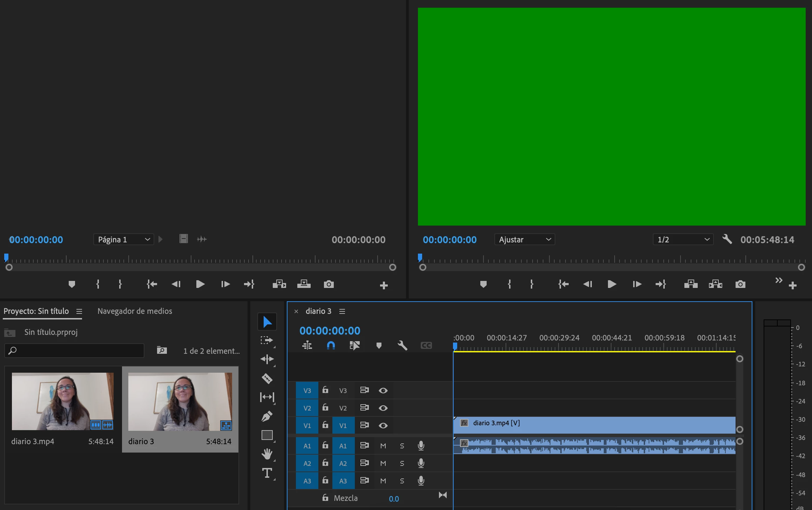Switch to Navegador de medios tab

[135, 311]
